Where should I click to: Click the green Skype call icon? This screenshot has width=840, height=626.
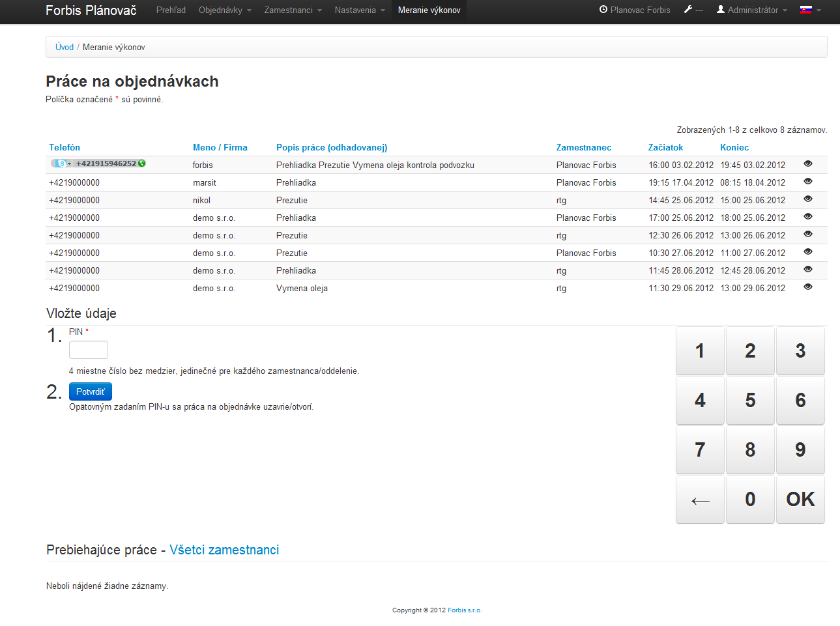[x=142, y=164]
